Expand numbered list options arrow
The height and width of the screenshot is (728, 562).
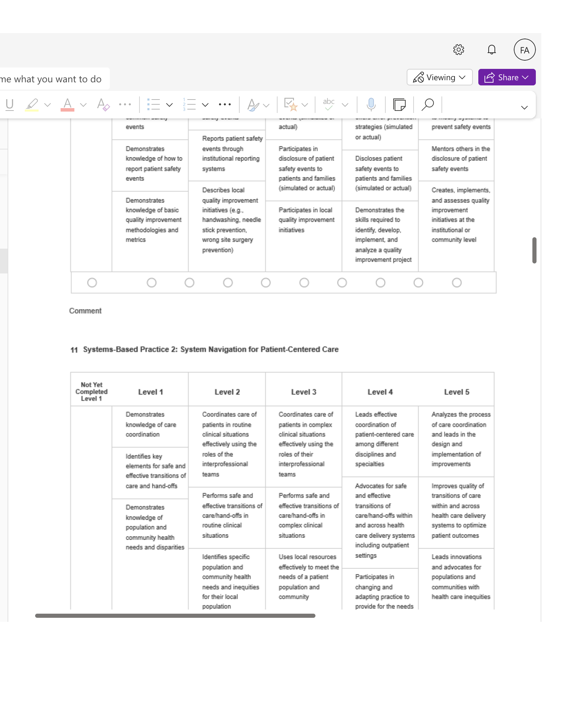205,105
